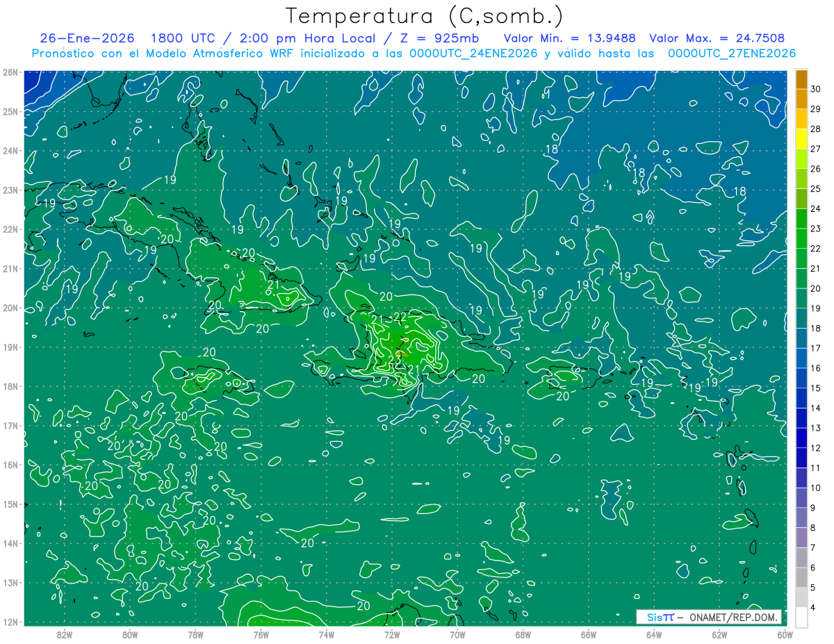Viewport: 834px width, 644px height.
Task: Click the top dark-orange color scale swatch
Action: pyautogui.click(x=801, y=79)
